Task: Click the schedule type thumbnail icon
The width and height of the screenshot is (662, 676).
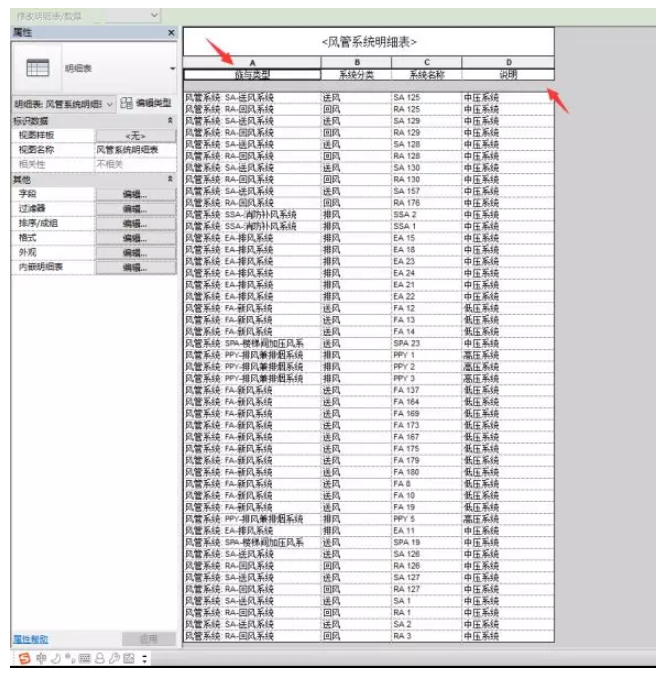Action: [x=37, y=68]
